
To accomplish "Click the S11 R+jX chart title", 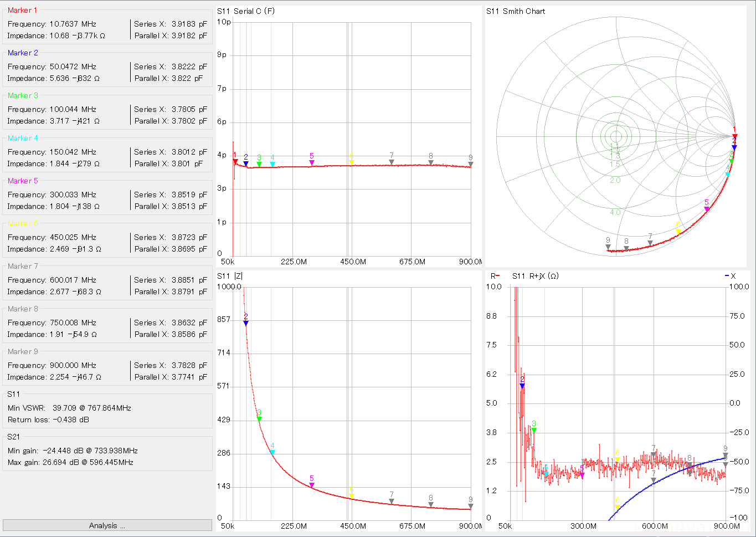I will [536, 276].
